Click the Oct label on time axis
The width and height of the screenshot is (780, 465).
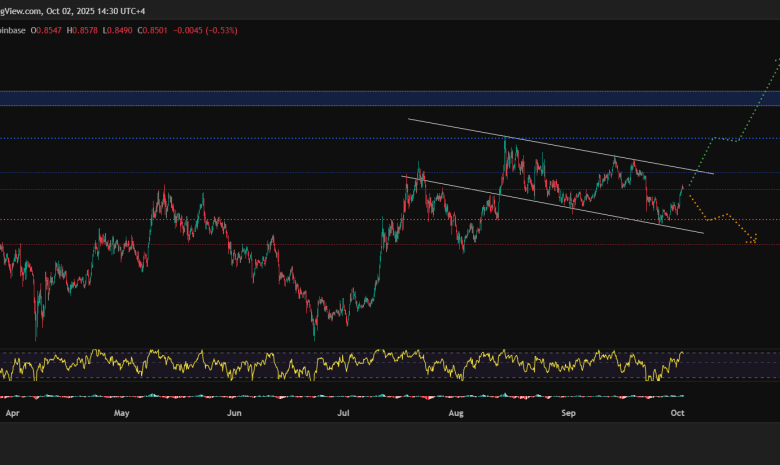[x=677, y=411]
